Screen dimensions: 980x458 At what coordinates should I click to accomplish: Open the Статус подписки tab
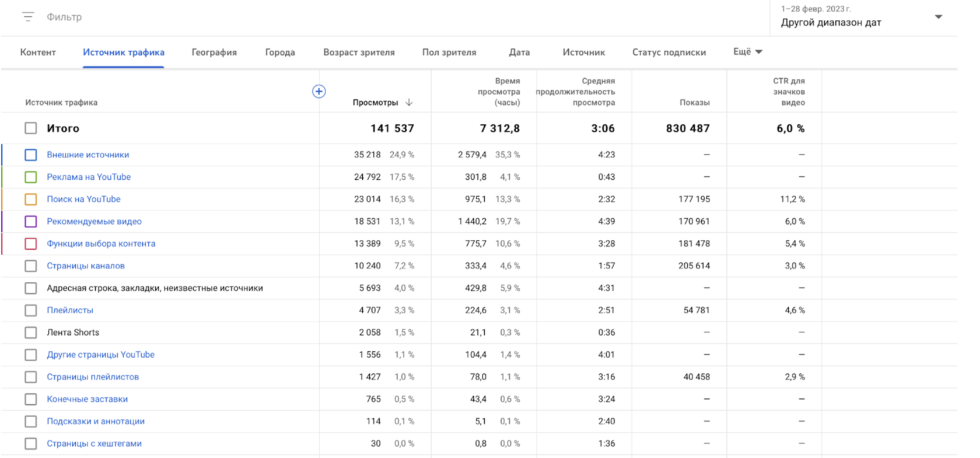(669, 52)
